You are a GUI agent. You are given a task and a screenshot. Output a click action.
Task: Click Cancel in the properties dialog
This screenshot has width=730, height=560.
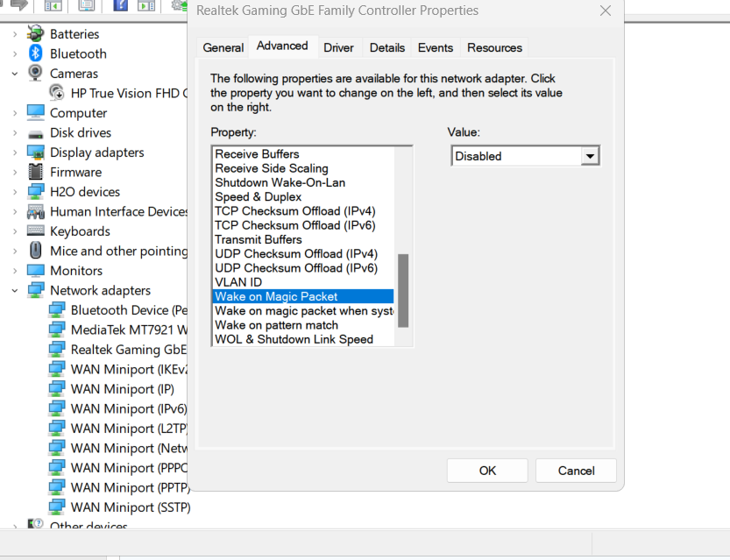pos(576,471)
